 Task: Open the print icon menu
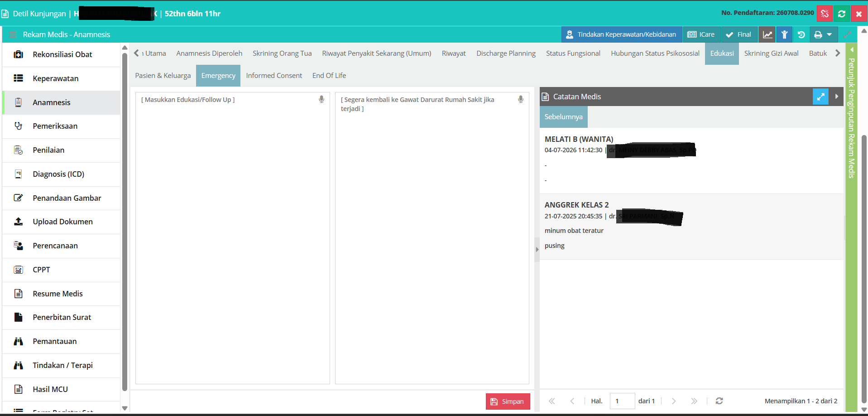(818, 34)
